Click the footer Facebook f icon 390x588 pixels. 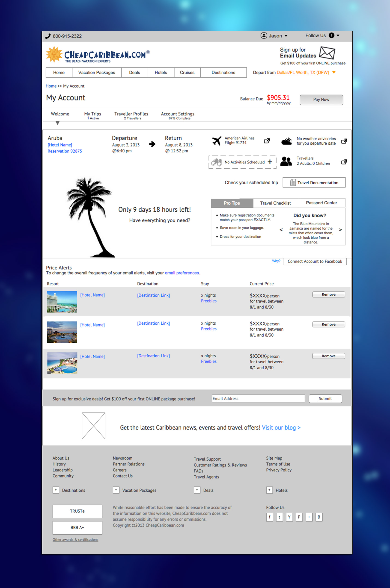click(x=270, y=517)
